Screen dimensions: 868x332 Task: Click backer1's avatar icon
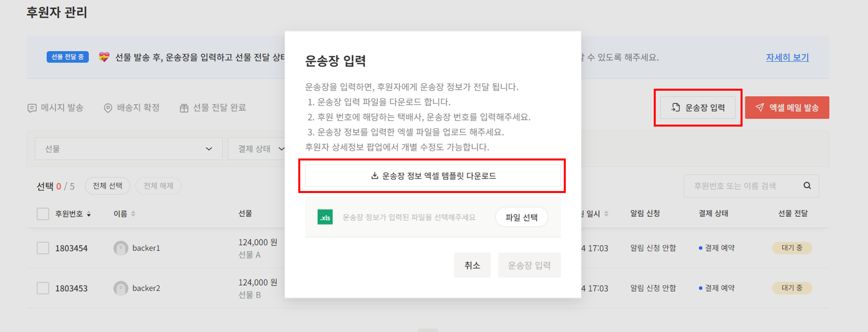click(121, 248)
